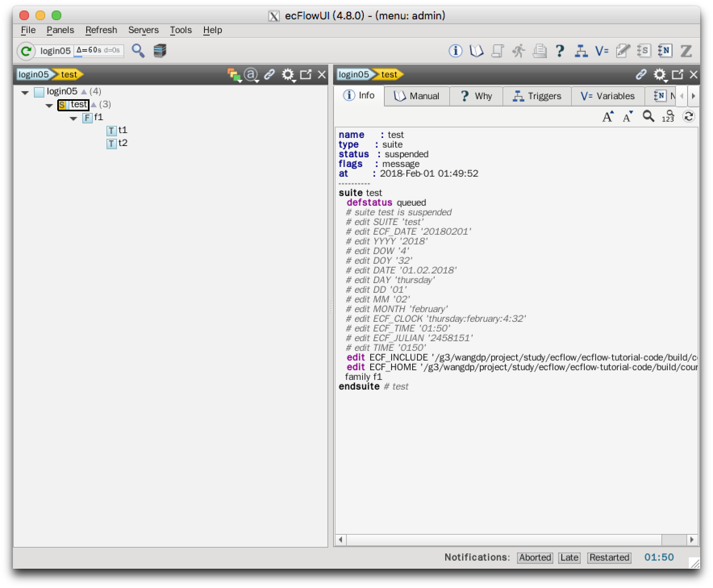713x588 pixels.
Task: Switch to the Triggers tab
Action: (537, 96)
